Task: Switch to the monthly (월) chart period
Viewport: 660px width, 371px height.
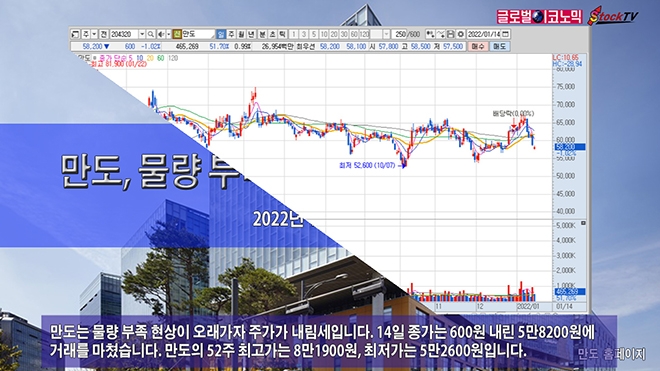Action: click(x=241, y=34)
